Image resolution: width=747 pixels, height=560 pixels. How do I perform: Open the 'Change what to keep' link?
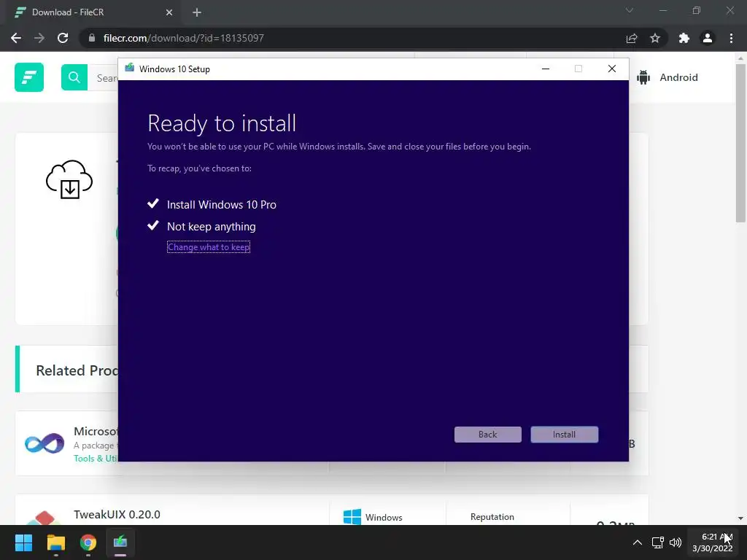(x=209, y=247)
